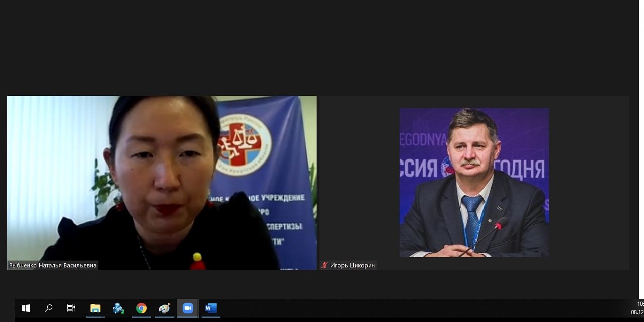This screenshot has height=322, width=644.
Task: Click the muted microphone icon beside Игорь Цикорин
Action: 325,265
